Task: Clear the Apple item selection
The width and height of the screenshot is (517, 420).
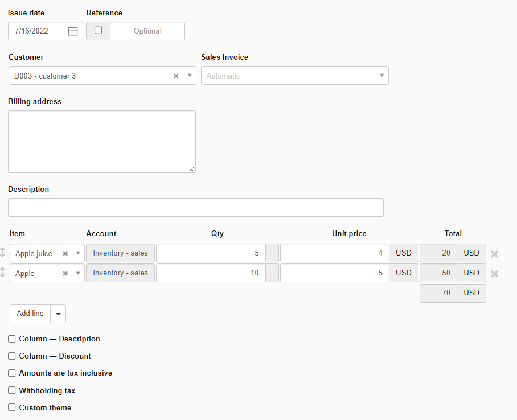Action: [x=65, y=274]
